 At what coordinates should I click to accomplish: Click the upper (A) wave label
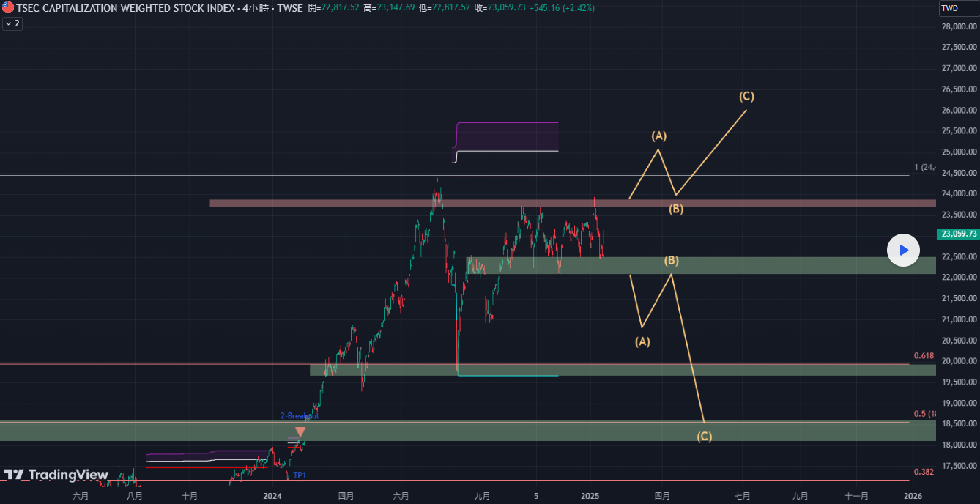point(659,136)
